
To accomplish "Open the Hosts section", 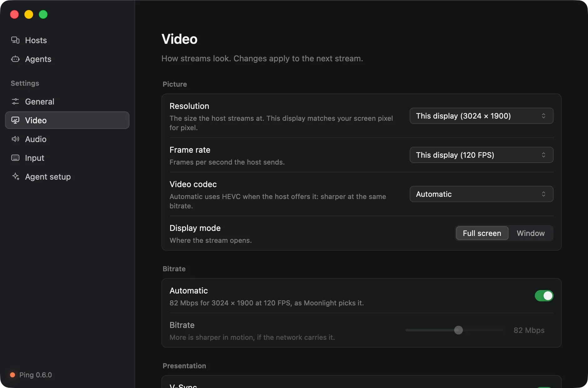I will point(67,40).
